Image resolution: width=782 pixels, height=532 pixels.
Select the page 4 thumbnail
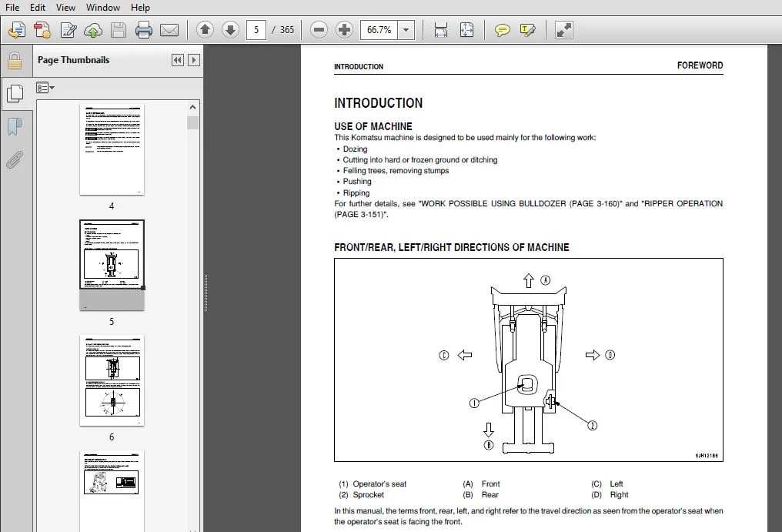112,149
